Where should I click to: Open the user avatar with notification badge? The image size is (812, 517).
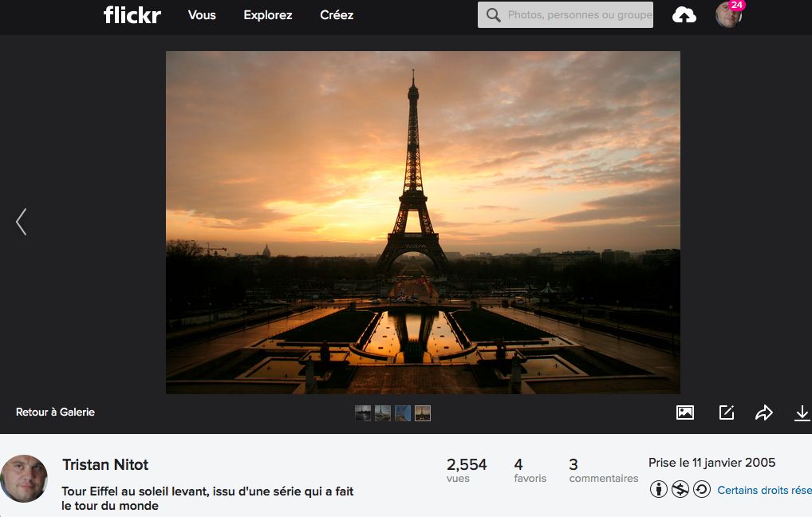coord(728,14)
